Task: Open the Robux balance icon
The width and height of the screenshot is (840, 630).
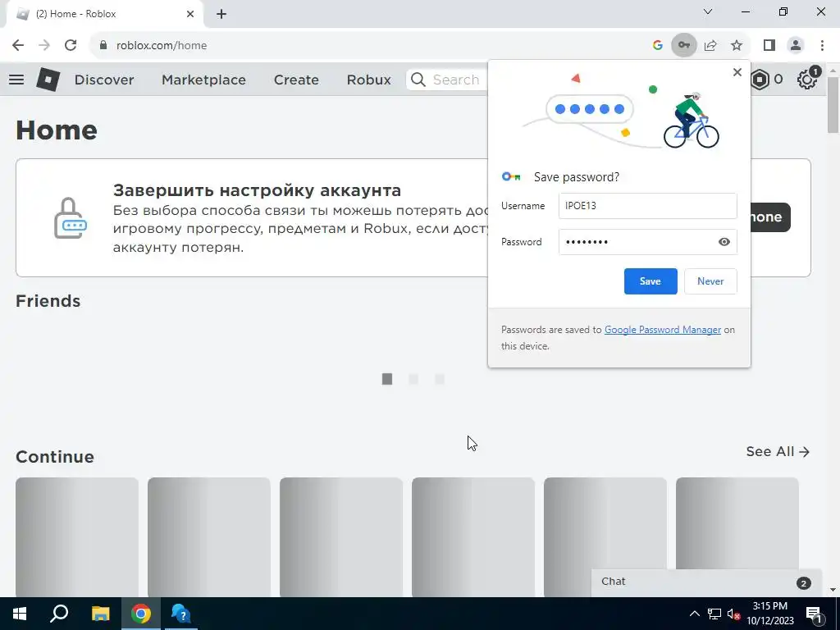Action: tap(760, 80)
